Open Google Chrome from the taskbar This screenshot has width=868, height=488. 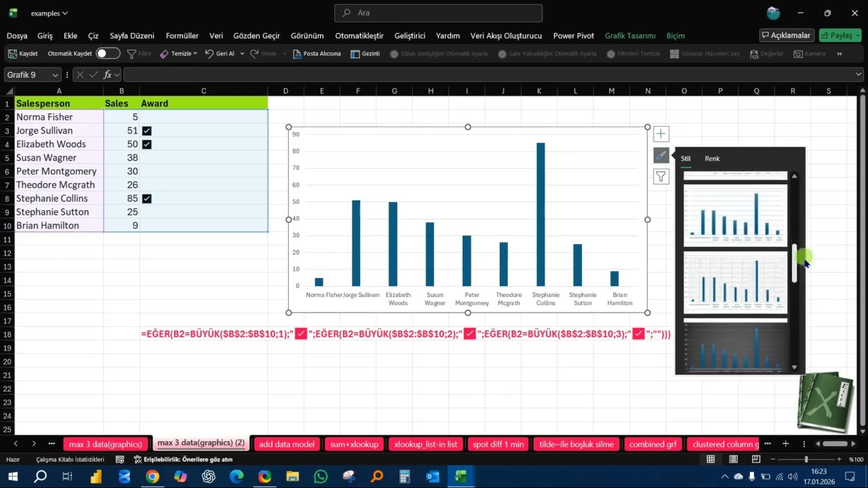pos(152,476)
